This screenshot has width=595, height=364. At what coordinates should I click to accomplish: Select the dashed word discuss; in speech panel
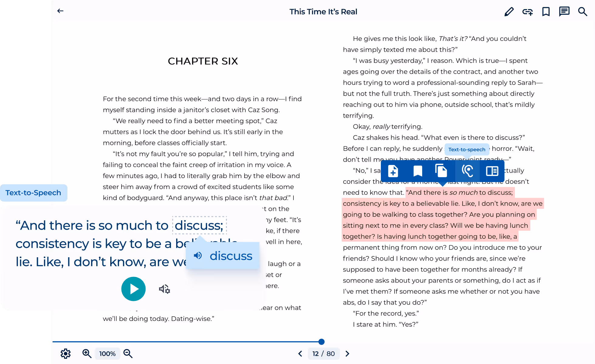pos(199,225)
